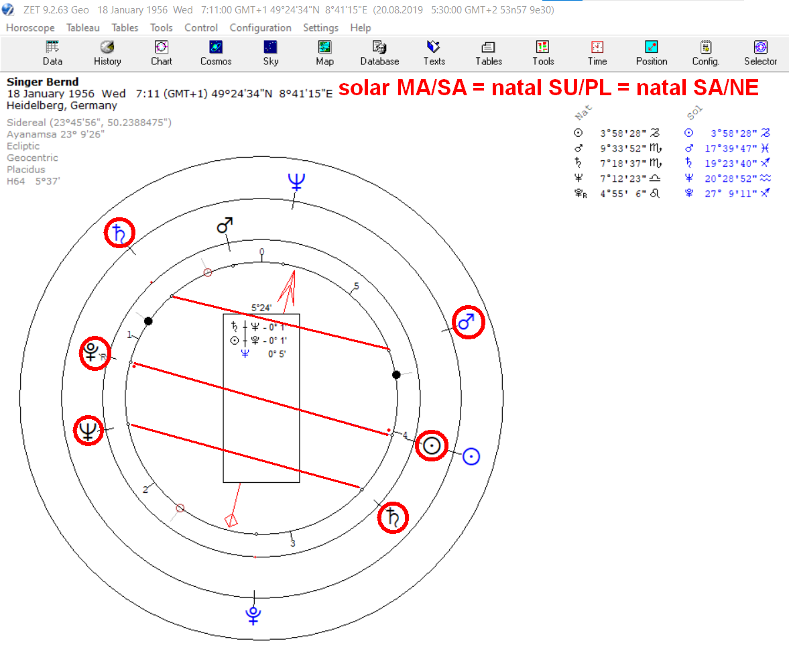The image size is (789, 672).
Task: Click the blue solar Neptune glyph at chart top
Action: pyautogui.click(x=296, y=182)
